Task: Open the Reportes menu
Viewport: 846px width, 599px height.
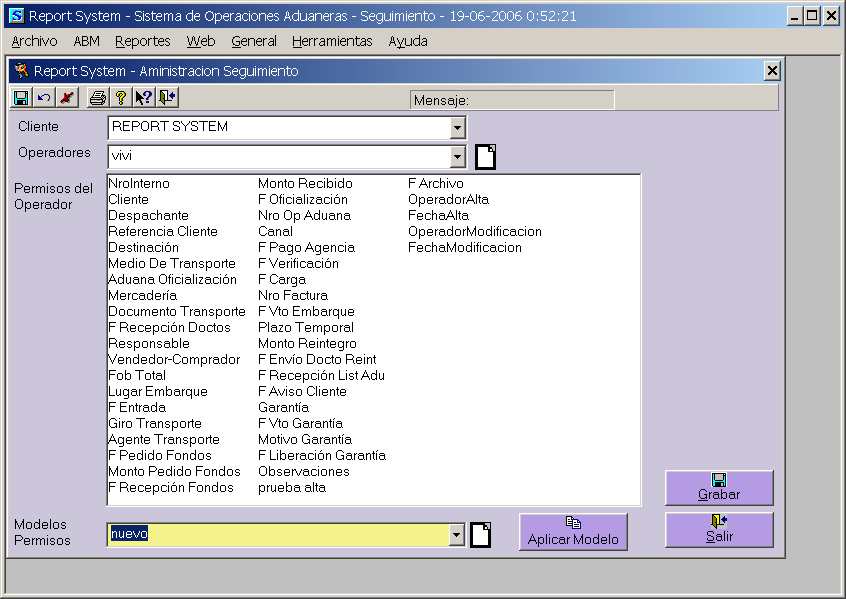Action: 142,41
